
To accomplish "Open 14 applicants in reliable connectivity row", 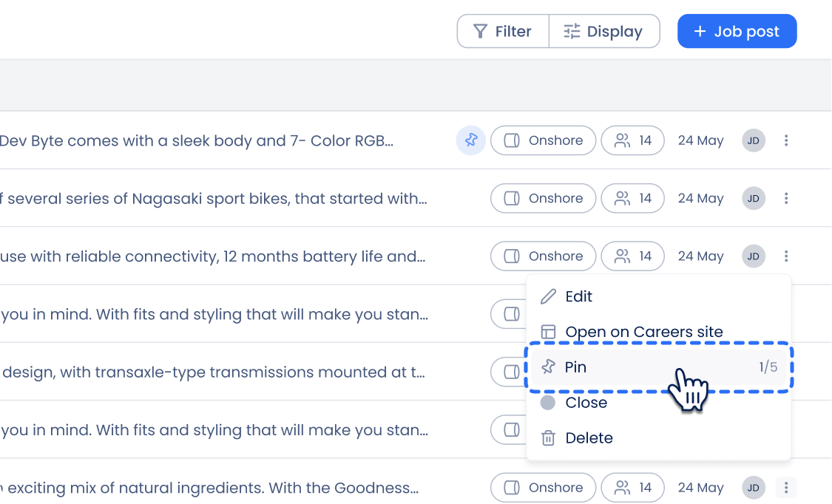I will click(x=632, y=256).
